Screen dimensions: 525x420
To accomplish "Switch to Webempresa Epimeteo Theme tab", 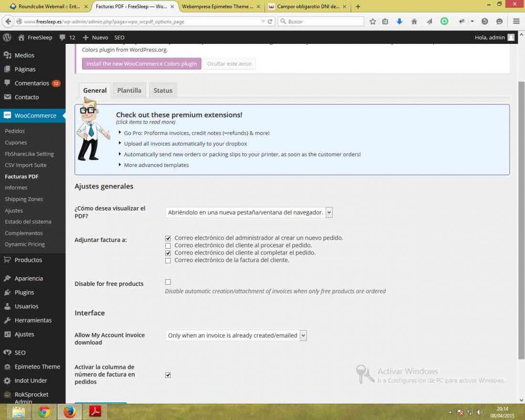I will [221, 6].
